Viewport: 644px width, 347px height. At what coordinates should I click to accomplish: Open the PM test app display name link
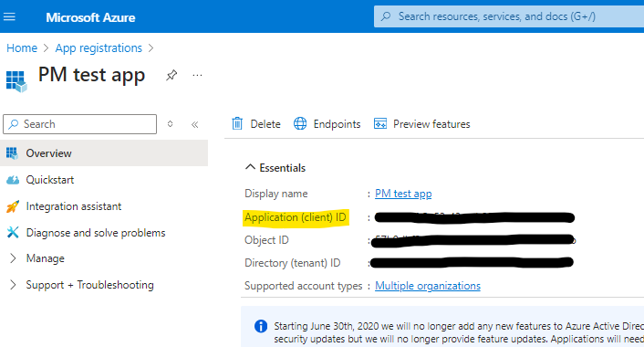click(x=403, y=194)
